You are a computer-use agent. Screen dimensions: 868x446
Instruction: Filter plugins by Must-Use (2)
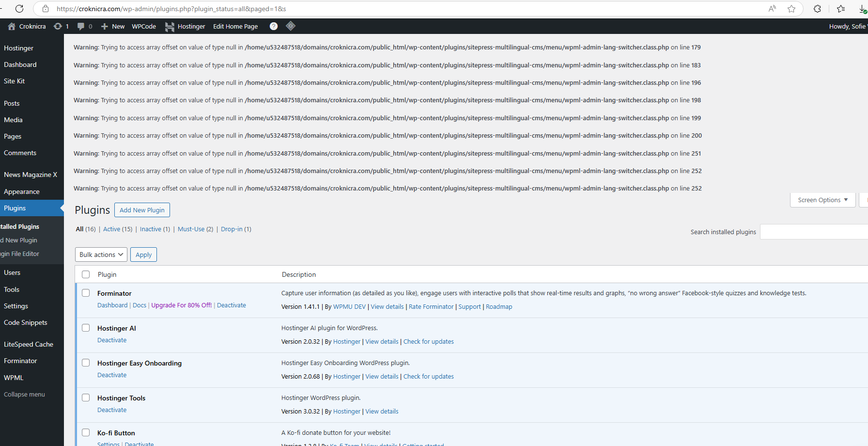point(195,229)
